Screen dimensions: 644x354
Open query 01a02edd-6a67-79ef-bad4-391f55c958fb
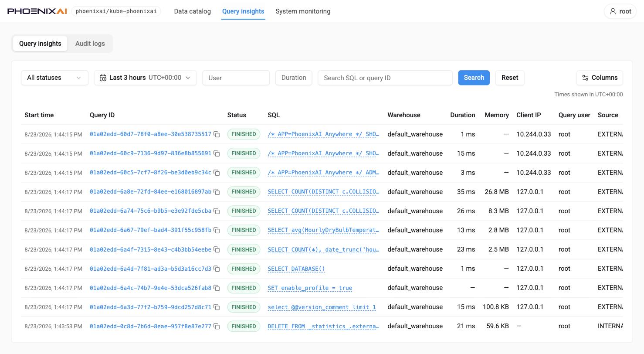(150, 230)
